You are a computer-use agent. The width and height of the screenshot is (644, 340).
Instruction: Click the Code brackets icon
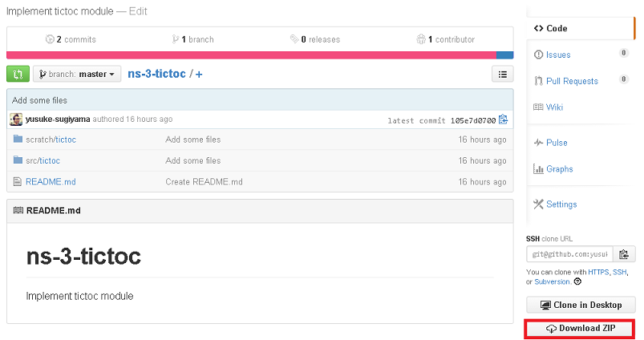pos(538,28)
